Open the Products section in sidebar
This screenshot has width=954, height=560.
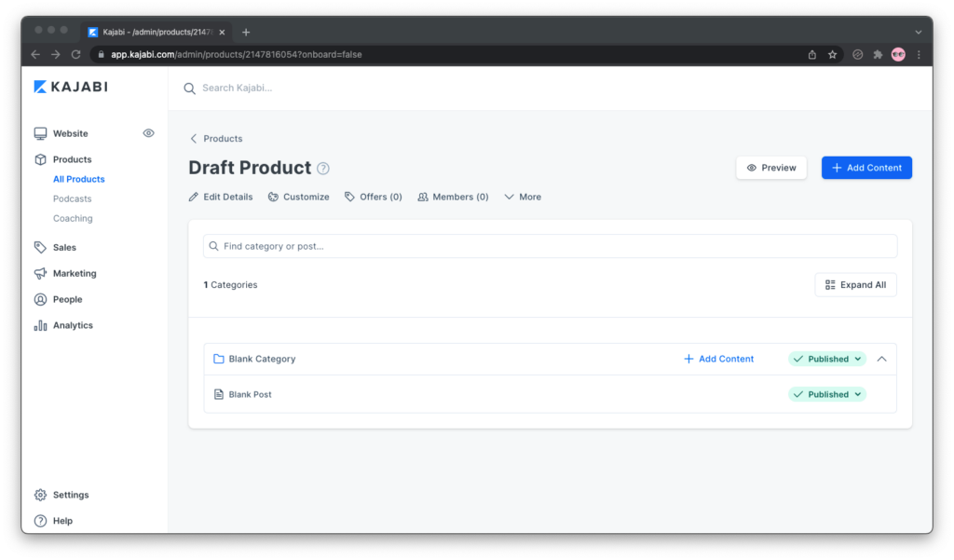pyautogui.click(x=72, y=159)
